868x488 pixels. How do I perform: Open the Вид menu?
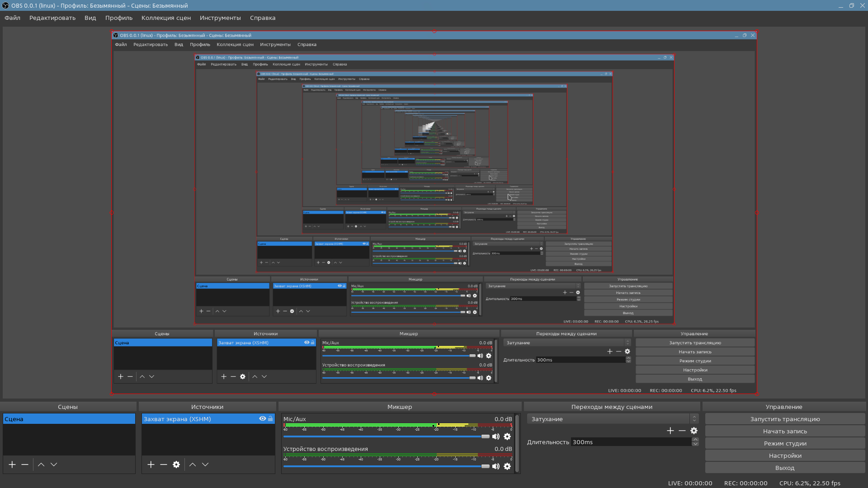[x=90, y=18]
